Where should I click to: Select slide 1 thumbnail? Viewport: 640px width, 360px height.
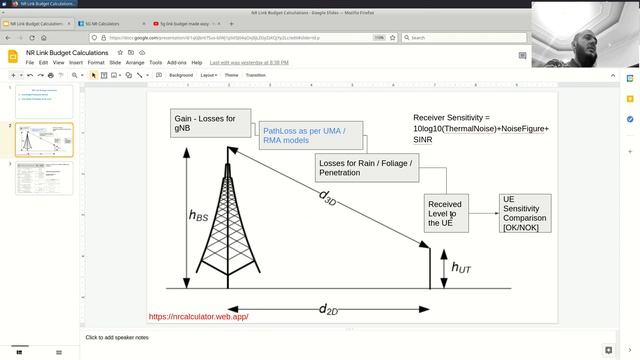[x=44, y=102]
